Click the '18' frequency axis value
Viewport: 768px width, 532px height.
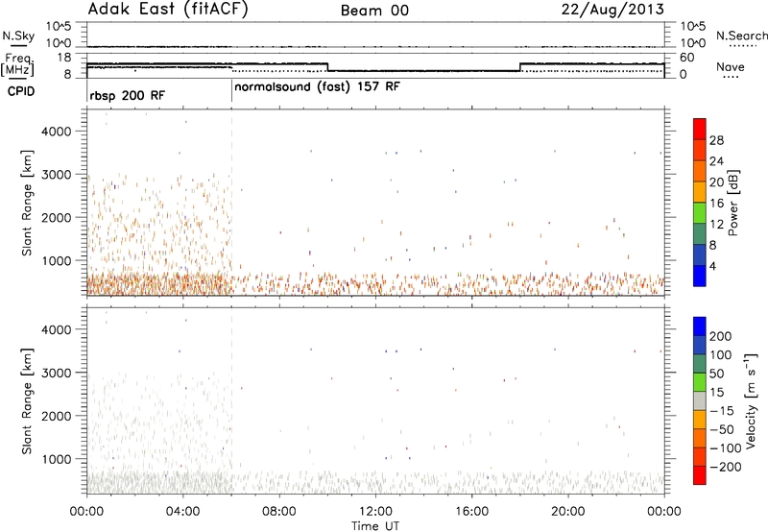[64, 58]
